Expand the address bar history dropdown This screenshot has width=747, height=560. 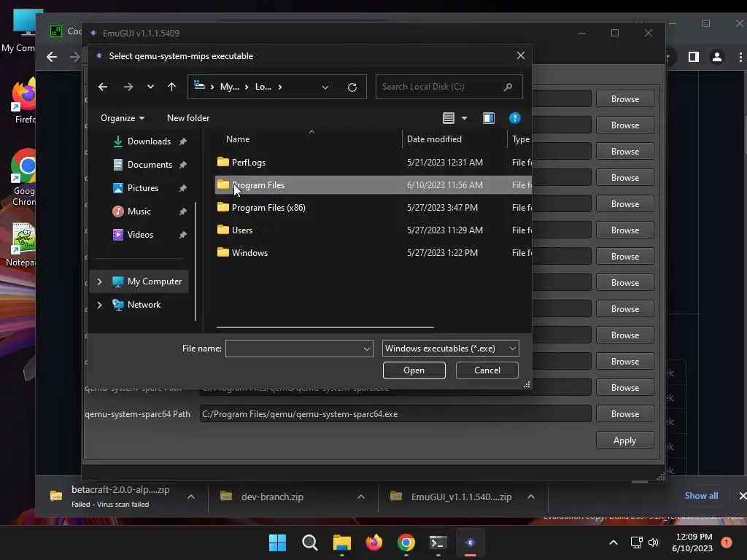click(325, 87)
